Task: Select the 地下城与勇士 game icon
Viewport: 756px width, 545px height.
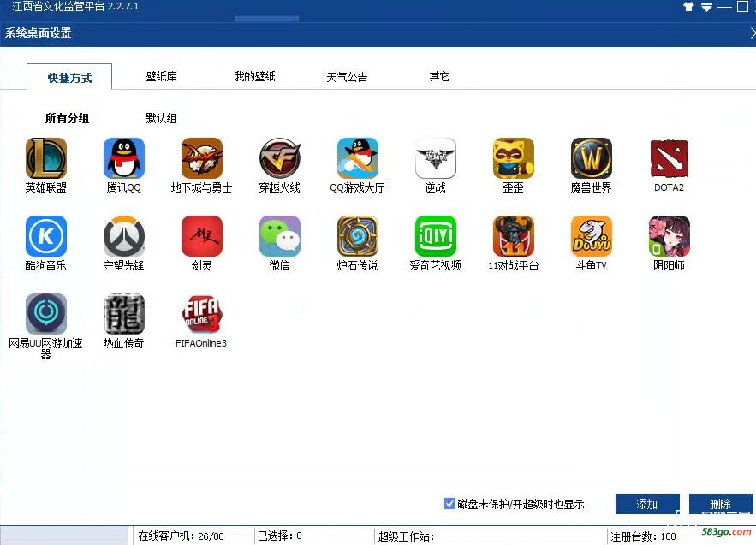Action: (x=201, y=158)
